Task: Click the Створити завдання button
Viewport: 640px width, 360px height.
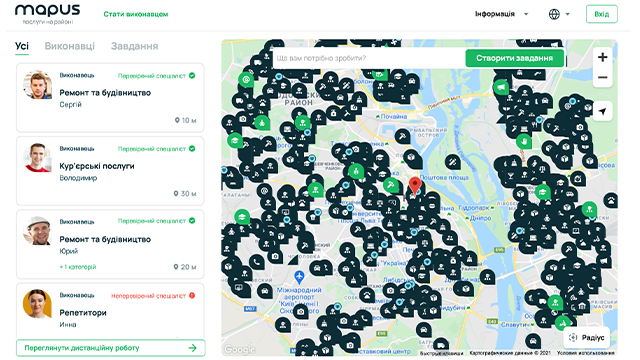Action: (x=514, y=58)
